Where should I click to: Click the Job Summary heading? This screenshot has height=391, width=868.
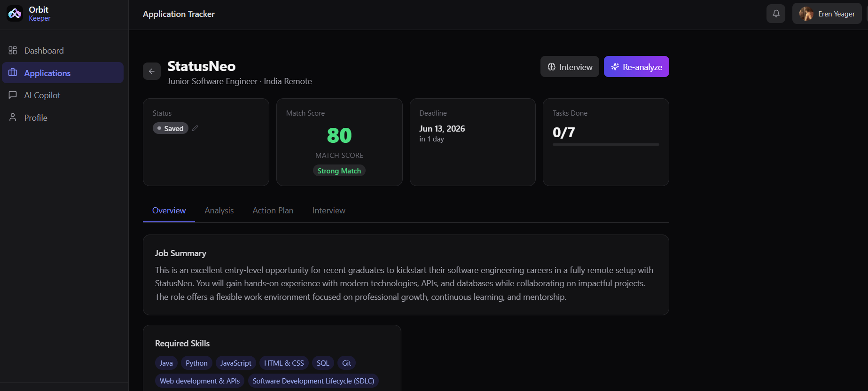(180, 253)
